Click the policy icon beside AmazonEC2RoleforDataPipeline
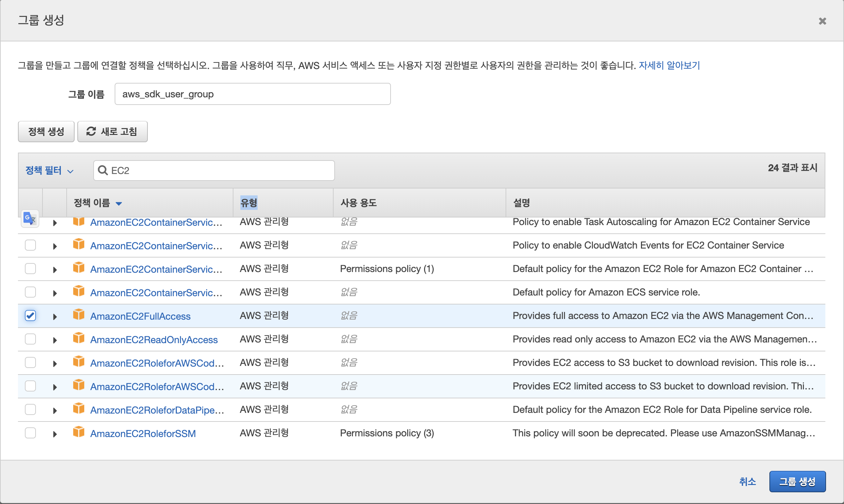844x504 pixels. pos(79,409)
